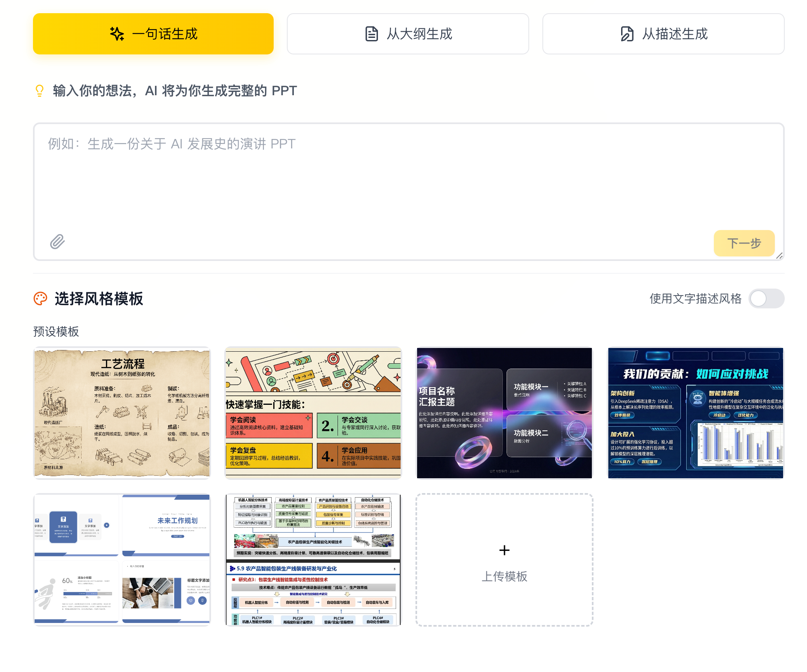The width and height of the screenshot is (807, 672).
Task: Select the dark 项目名称汇报主题 template
Action: [x=504, y=413]
